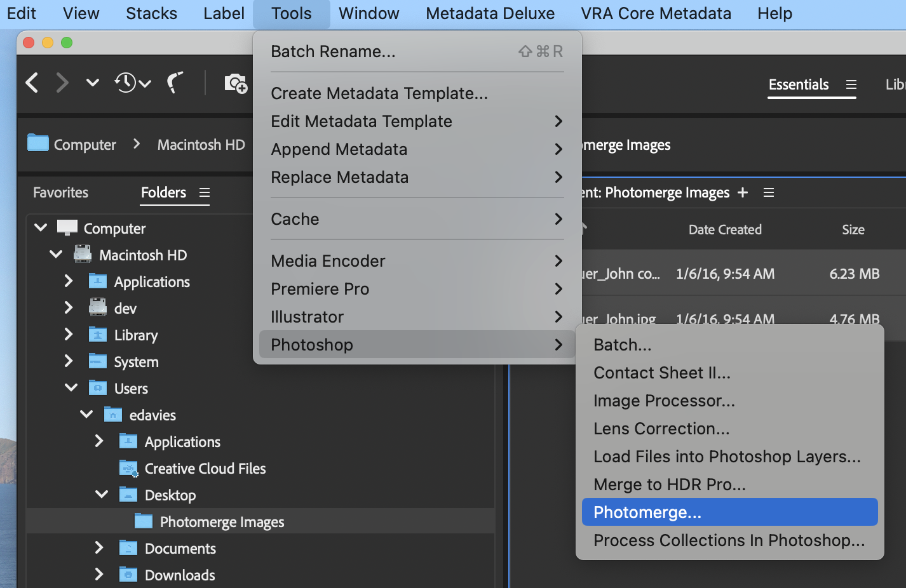The width and height of the screenshot is (906, 588).
Task: Expand the Documents folder
Action: pyautogui.click(x=99, y=547)
